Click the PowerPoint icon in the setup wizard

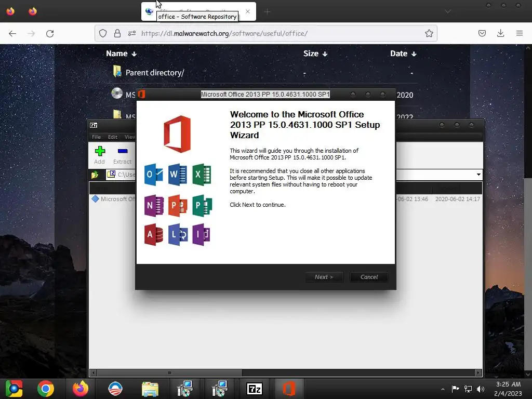(178, 205)
